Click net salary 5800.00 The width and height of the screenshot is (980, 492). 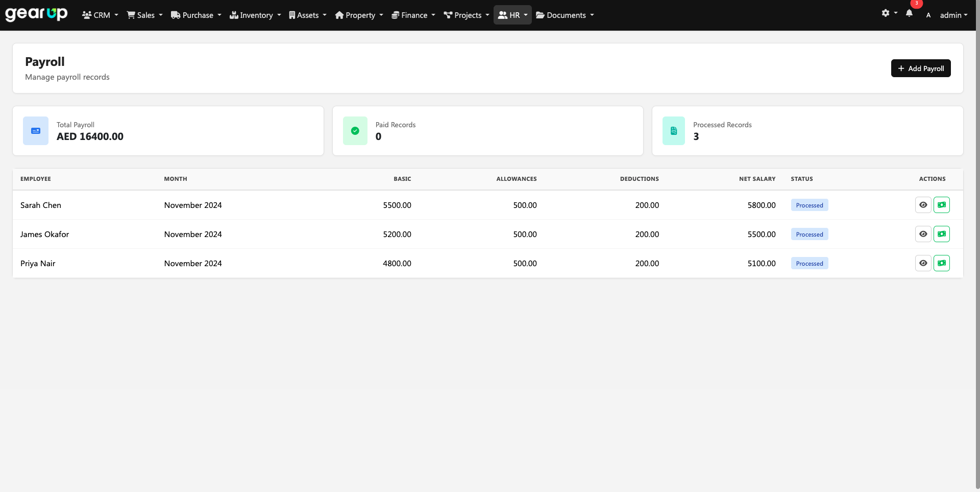762,205
